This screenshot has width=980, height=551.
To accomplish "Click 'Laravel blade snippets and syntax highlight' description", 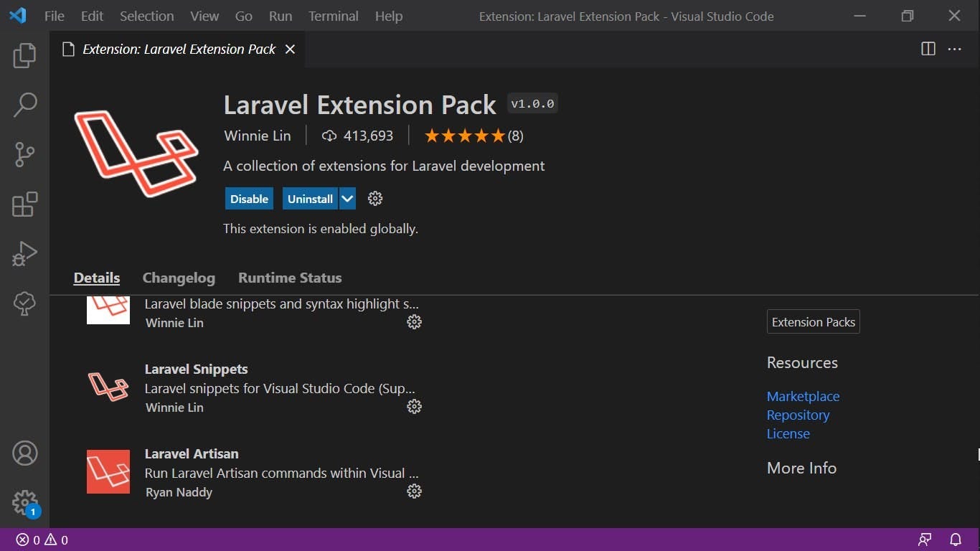I will [281, 304].
